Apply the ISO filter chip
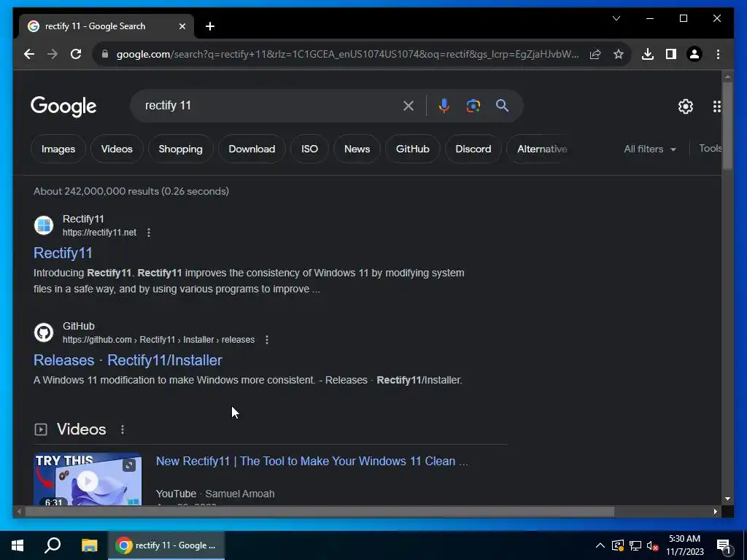 click(x=309, y=149)
